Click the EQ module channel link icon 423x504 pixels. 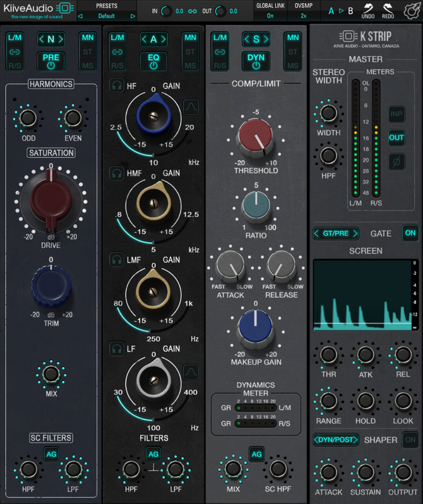point(117,52)
